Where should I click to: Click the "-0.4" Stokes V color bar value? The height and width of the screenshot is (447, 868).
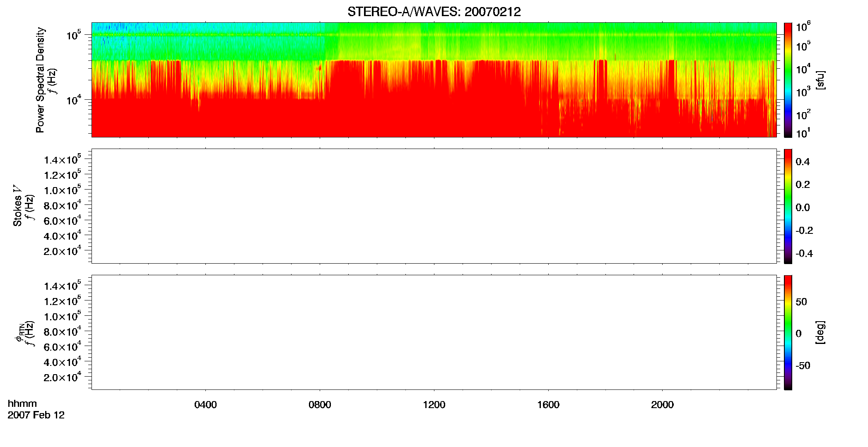[804, 254]
